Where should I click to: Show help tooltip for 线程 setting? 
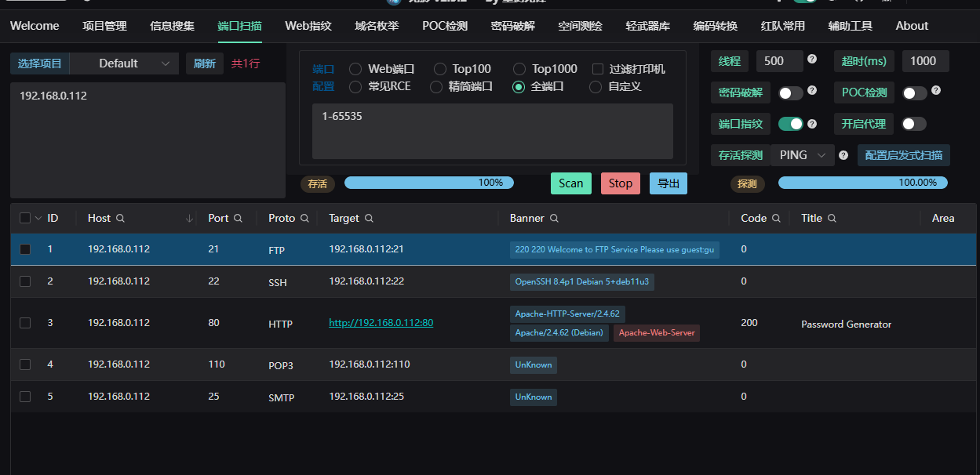click(812, 59)
